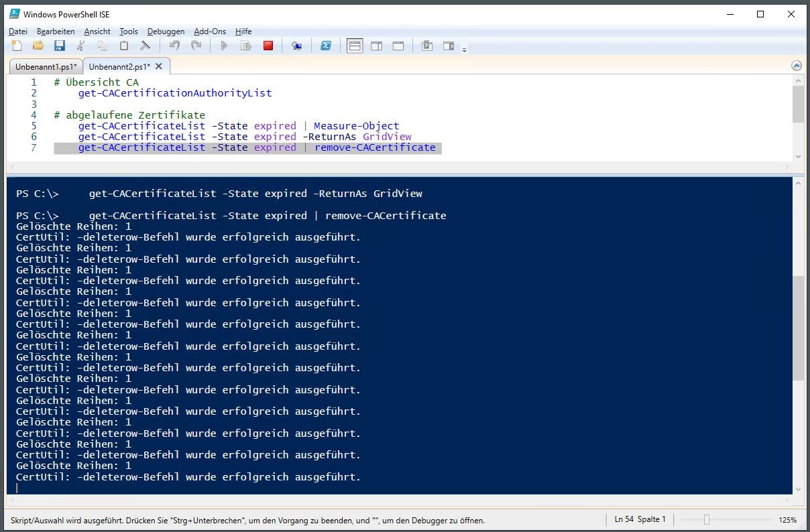Save the script with the floppy icon
Image resolution: width=810 pixels, height=532 pixels.
pyautogui.click(x=60, y=46)
